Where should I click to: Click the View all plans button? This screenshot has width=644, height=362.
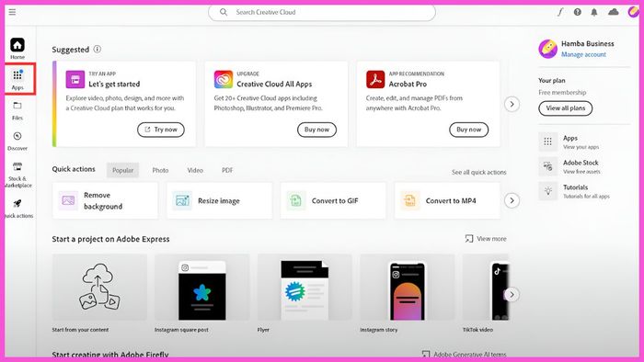[566, 108]
